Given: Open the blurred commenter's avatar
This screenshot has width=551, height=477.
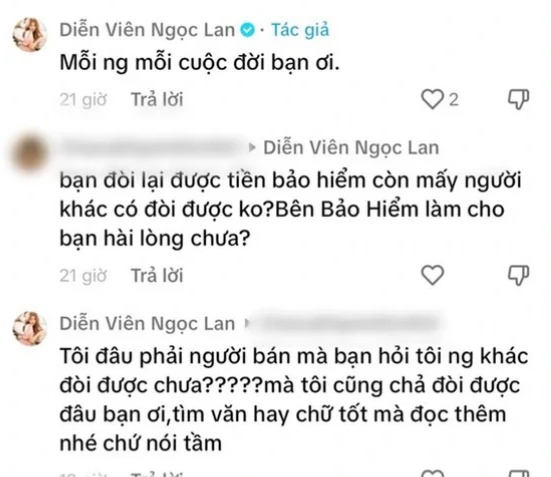Looking at the screenshot, I should pyautogui.click(x=30, y=152).
